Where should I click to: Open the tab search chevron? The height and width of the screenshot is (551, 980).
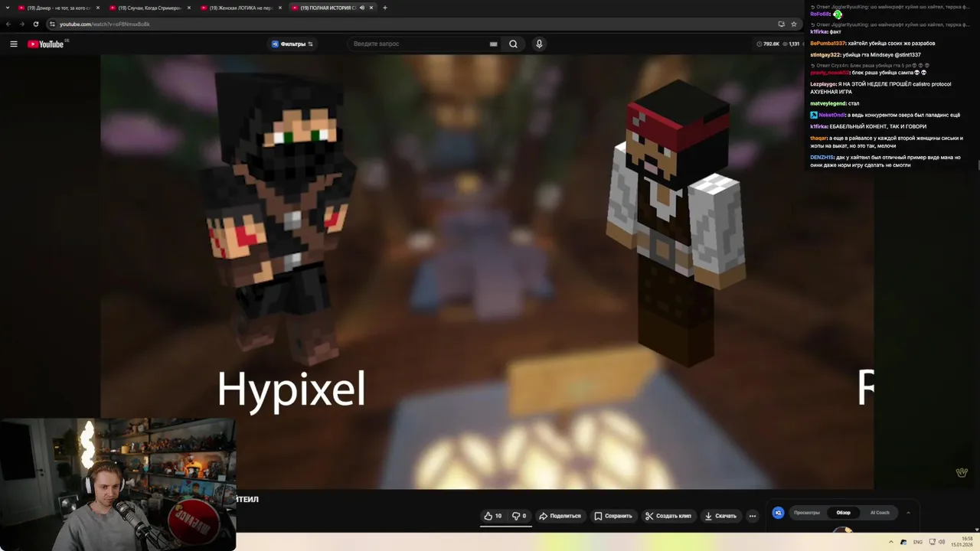tap(8, 8)
